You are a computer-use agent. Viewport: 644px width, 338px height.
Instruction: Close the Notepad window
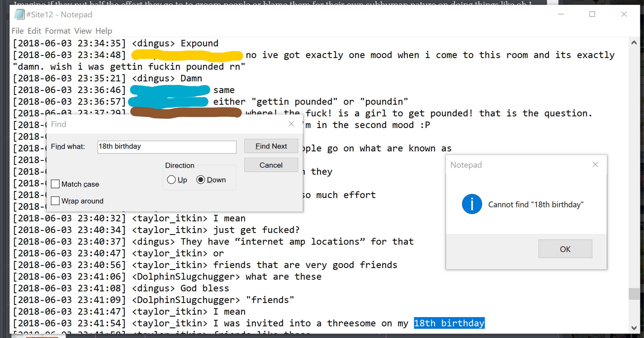coord(624,14)
